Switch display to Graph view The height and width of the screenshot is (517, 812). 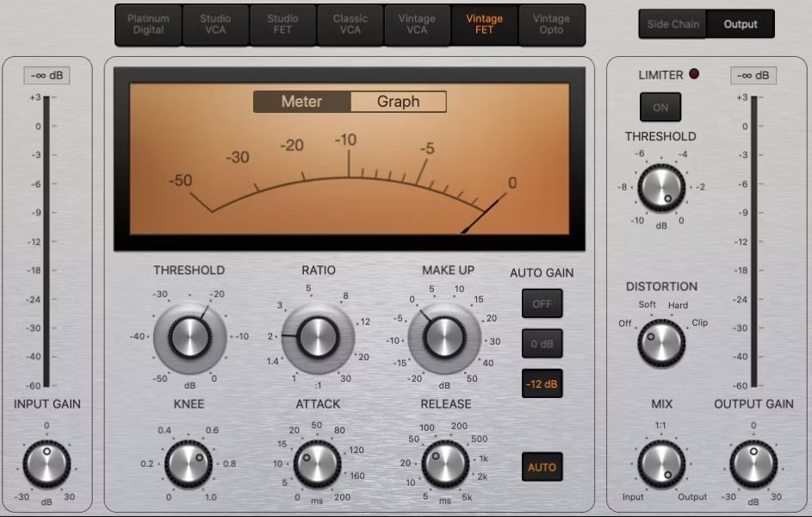click(398, 102)
